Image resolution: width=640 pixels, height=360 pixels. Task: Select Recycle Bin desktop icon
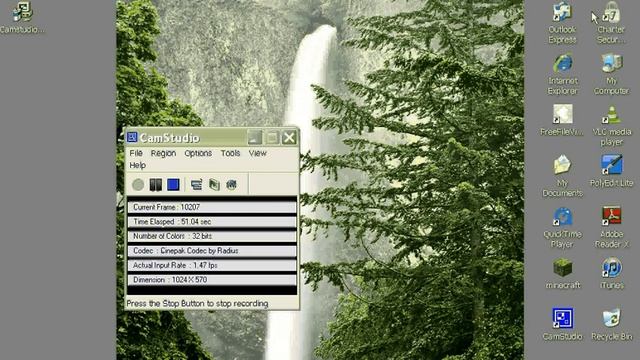tap(611, 324)
